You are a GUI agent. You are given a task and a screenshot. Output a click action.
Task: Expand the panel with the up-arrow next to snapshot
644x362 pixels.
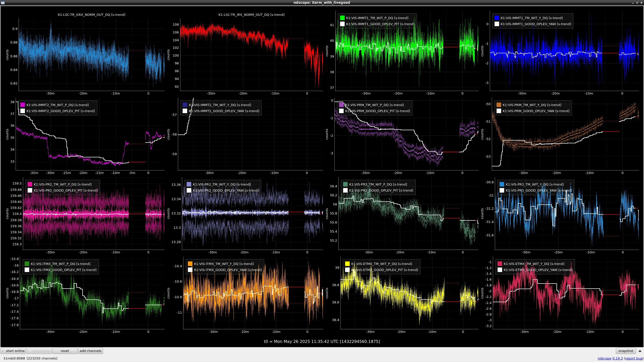point(640,351)
